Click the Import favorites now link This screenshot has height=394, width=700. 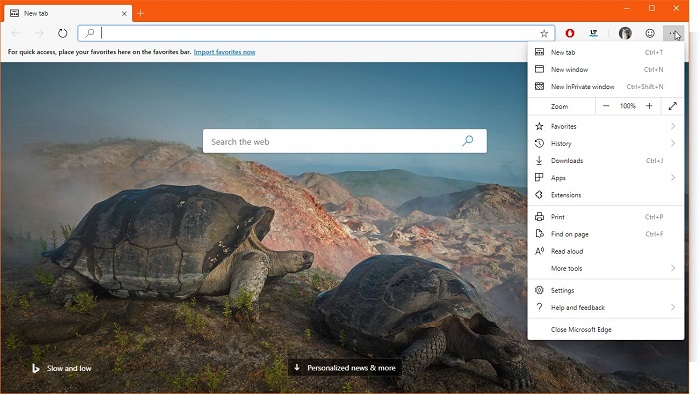225,52
